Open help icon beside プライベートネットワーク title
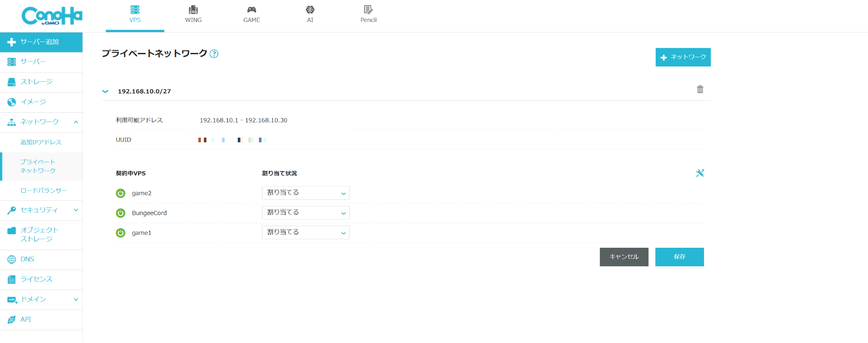The width and height of the screenshot is (868, 343). (214, 54)
